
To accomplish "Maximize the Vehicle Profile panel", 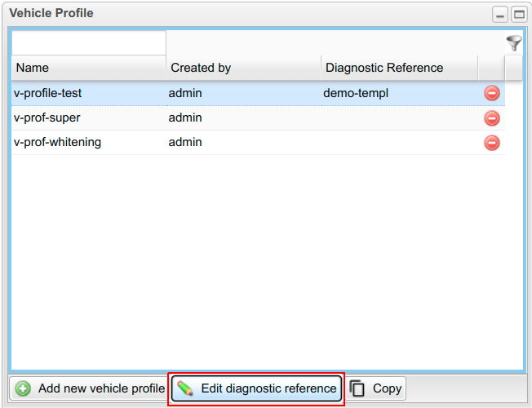I will click(x=518, y=14).
